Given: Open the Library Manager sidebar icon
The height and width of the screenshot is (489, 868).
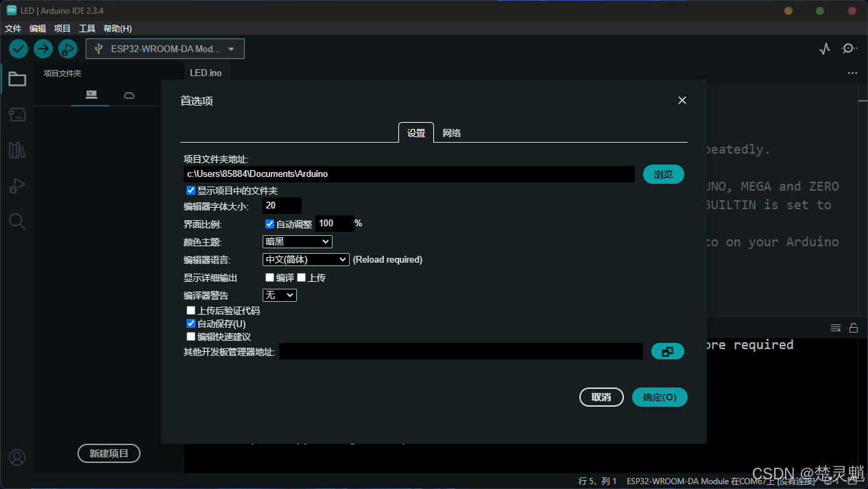Looking at the screenshot, I should 17,150.
